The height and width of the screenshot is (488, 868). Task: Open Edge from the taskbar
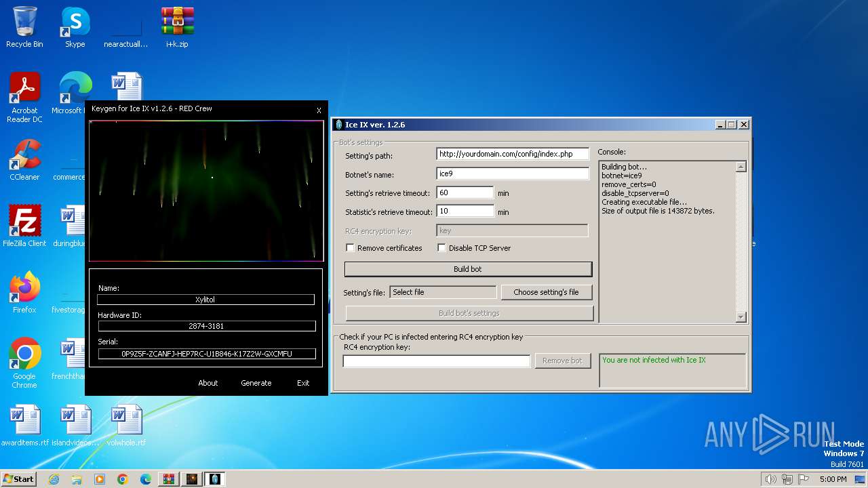pos(146,479)
